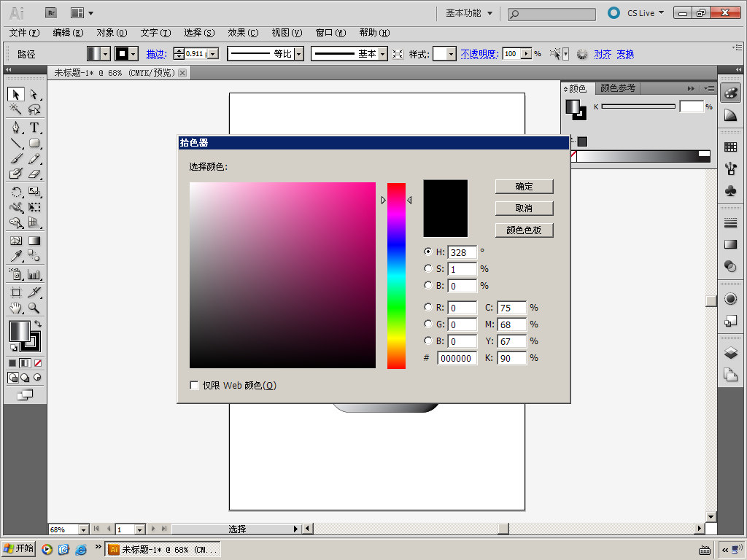Viewport: 747px width, 560px height.
Task: Click the 颜色色板 button
Action: 524,230
